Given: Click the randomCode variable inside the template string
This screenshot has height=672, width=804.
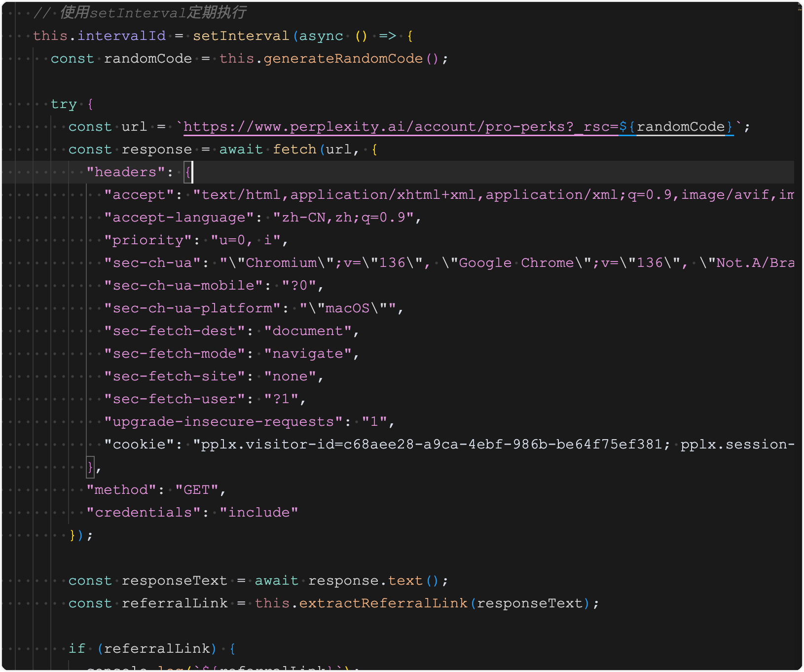Looking at the screenshot, I should (x=680, y=127).
